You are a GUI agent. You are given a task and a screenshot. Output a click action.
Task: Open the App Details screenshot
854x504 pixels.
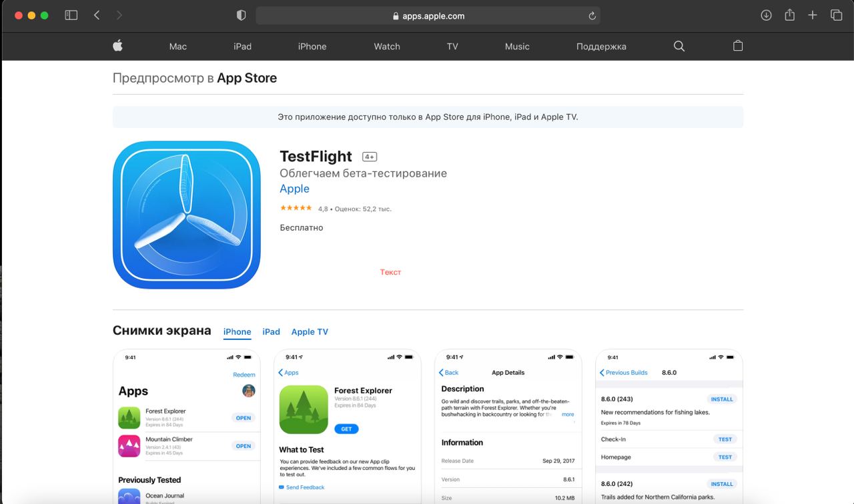[508, 427]
